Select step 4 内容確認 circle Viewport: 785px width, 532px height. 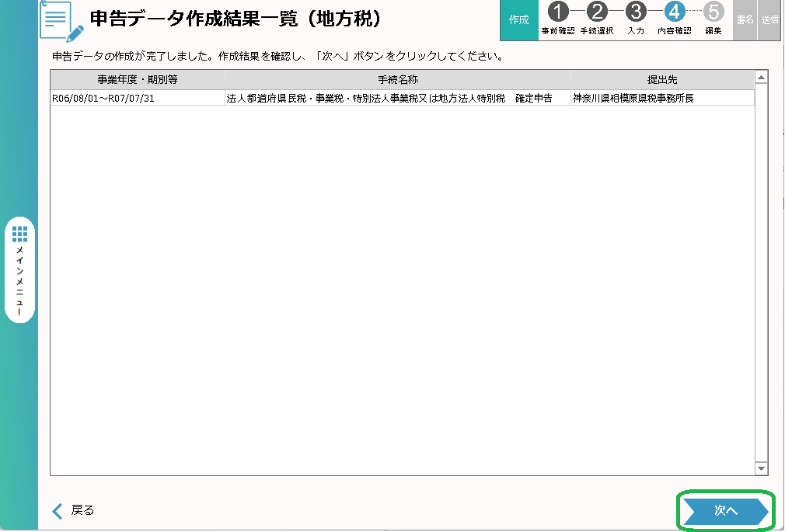tap(674, 12)
